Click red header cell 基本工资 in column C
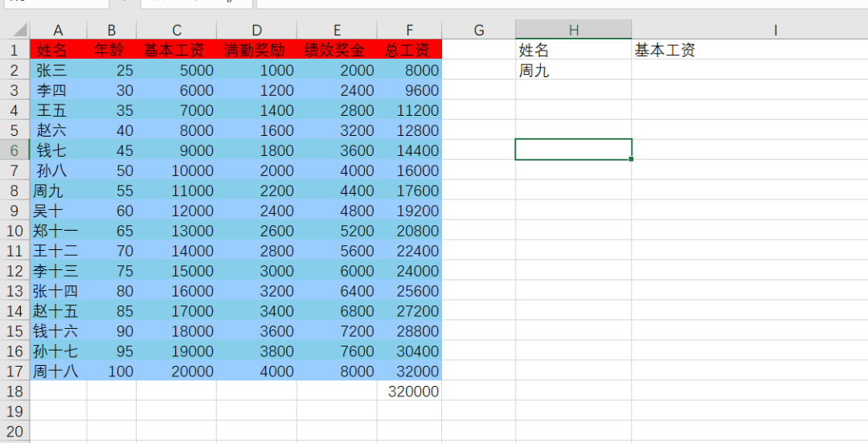This screenshot has width=868, height=443. (177, 50)
